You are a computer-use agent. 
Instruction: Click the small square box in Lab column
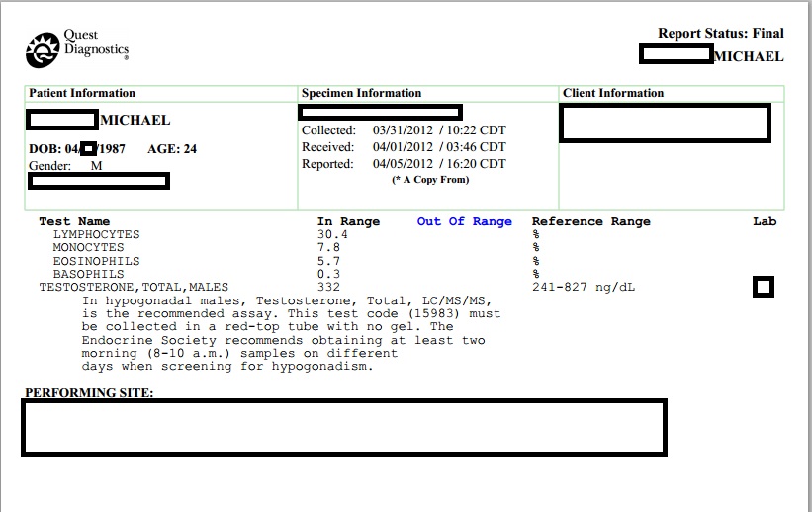pyautogui.click(x=763, y=287)
